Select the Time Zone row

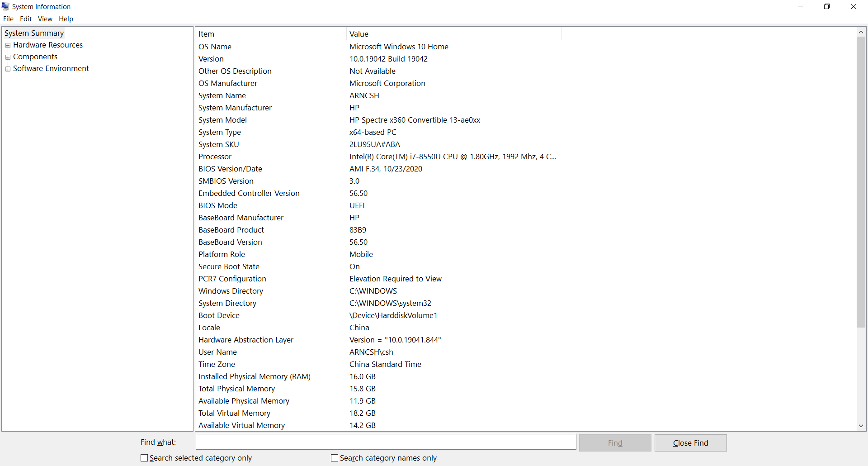pos(378,364)
